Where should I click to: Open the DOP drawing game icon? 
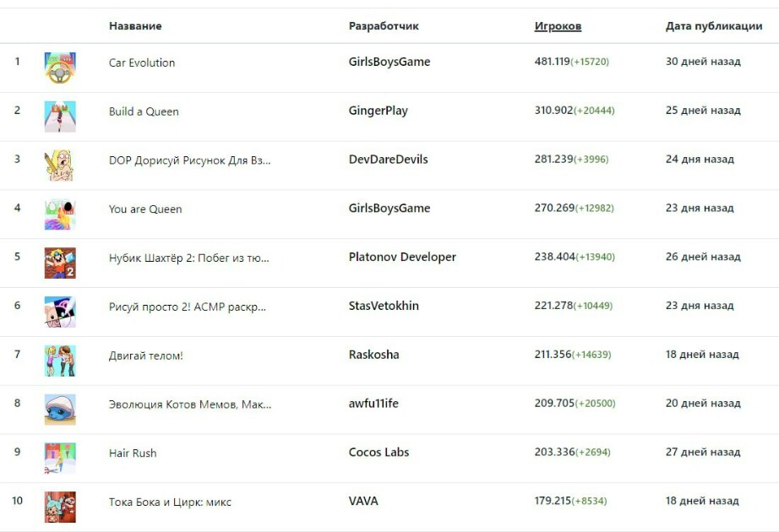click(60, 166)
